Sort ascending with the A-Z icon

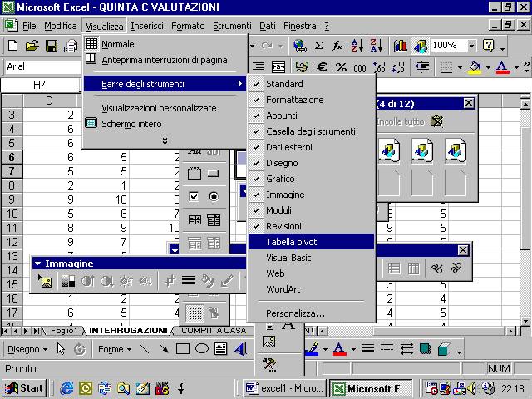point(357,45)
